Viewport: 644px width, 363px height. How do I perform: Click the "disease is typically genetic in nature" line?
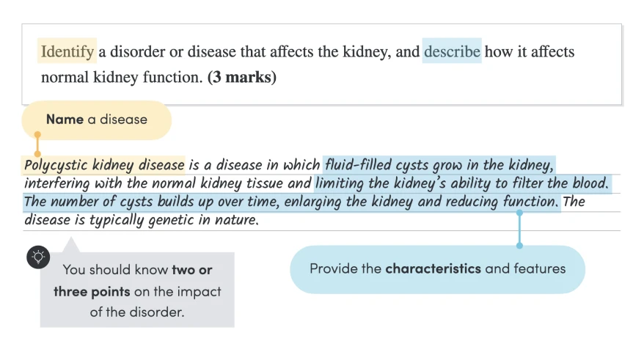coord(141,220)
